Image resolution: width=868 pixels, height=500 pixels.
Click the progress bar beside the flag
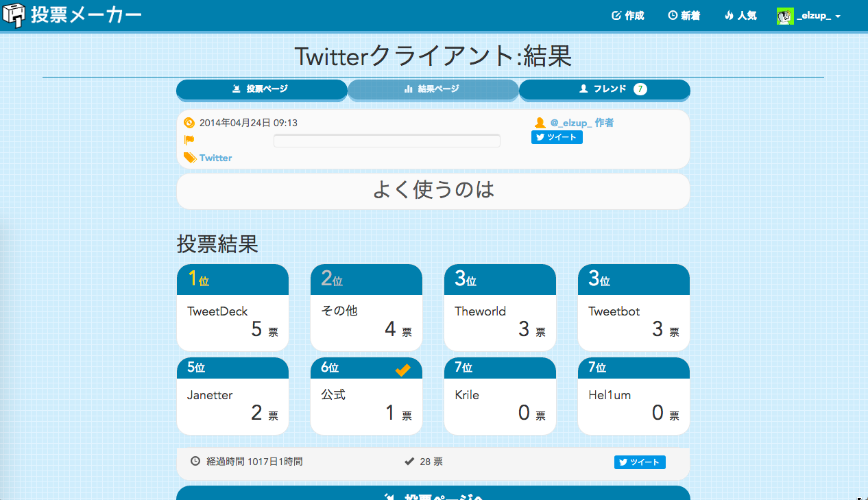coord(387,141)
